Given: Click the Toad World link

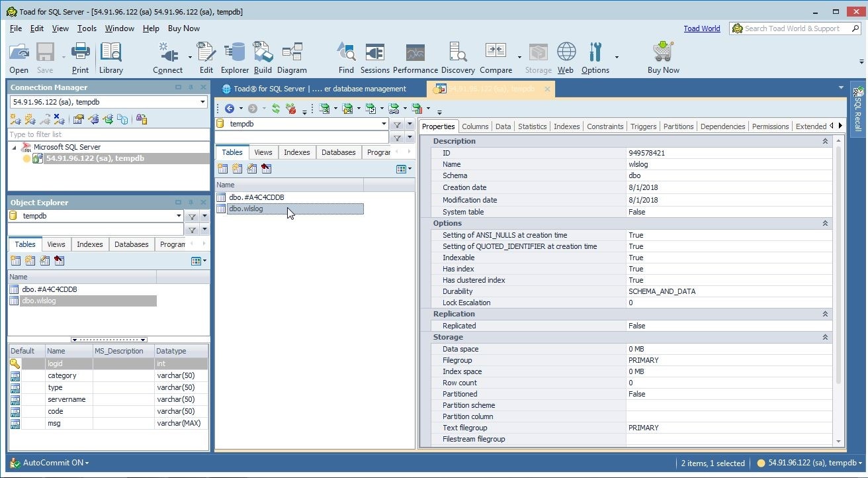Looking at the screenshot, I should tap(702, 28).
